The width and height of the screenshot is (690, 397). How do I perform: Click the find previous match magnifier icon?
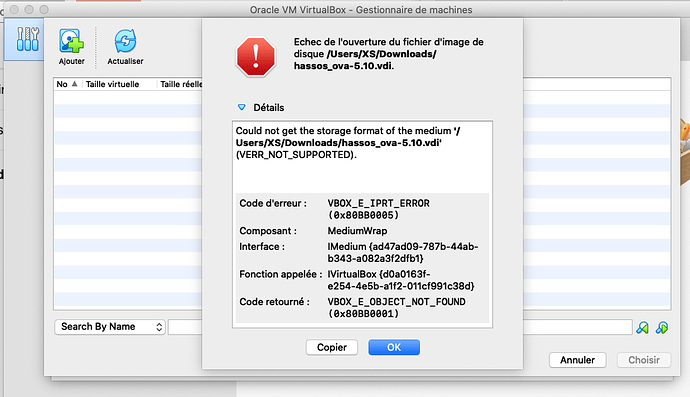point(642,327)
